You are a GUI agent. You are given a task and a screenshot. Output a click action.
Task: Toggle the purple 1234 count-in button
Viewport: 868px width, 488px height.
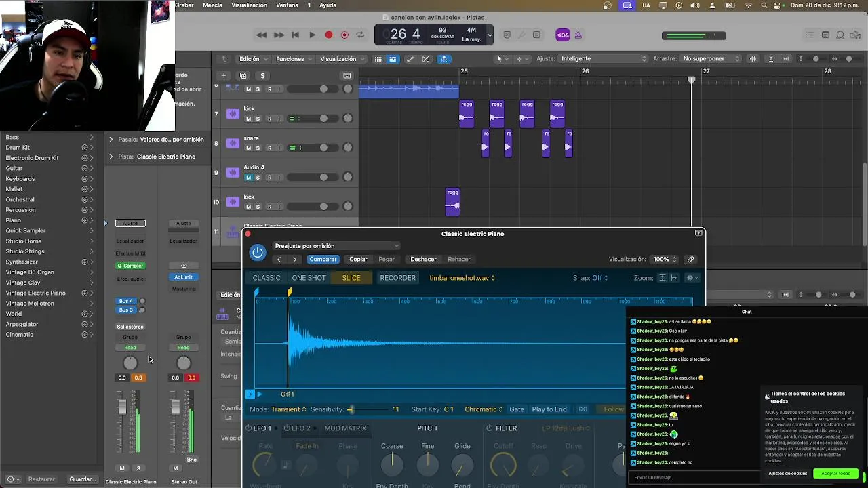click(x=563, y=35)
